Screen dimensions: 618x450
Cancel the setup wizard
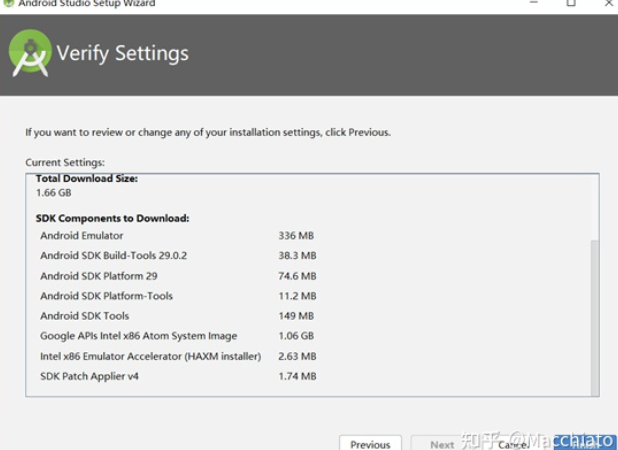[512, 444]
